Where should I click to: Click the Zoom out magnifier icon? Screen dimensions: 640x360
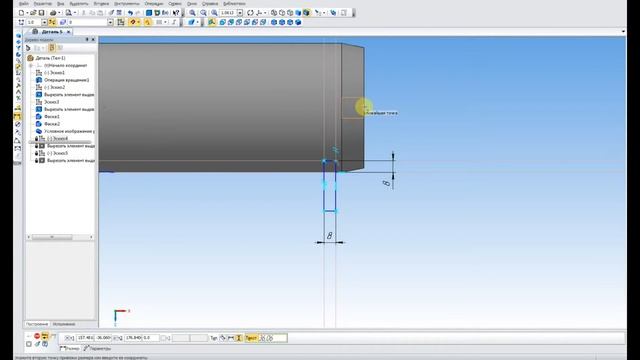203,13
